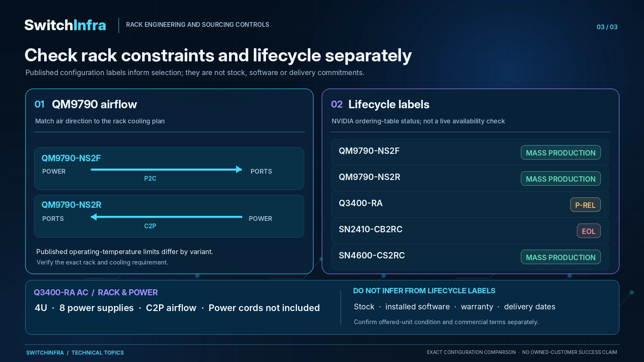Click 'NO OWNED-CUSTOMER SUCCESS CLAIM' footer text

pos(570,352)
